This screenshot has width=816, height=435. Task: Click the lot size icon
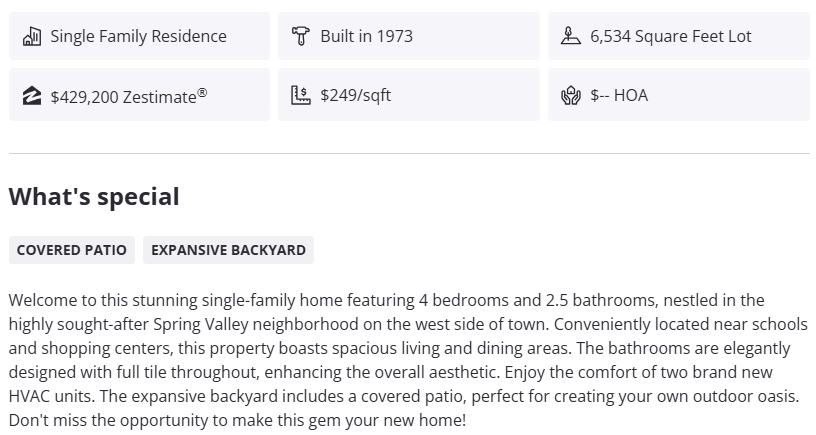coord(570,37)
